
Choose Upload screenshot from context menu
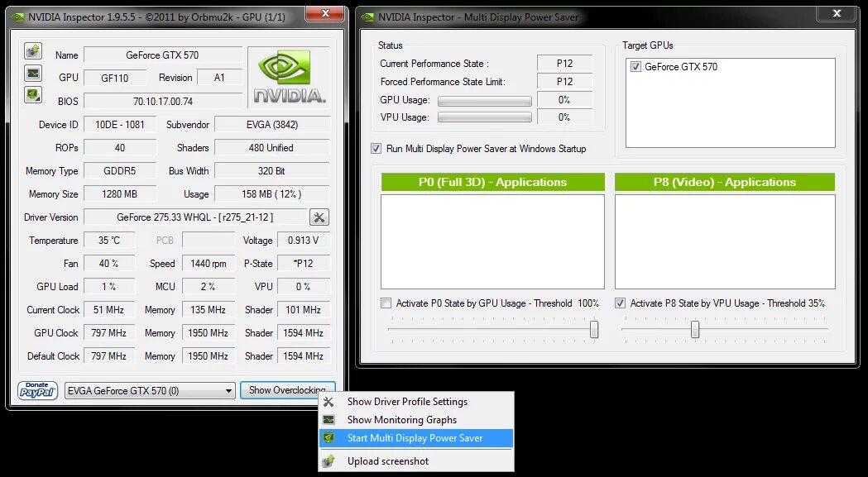(x=416, y=461)
